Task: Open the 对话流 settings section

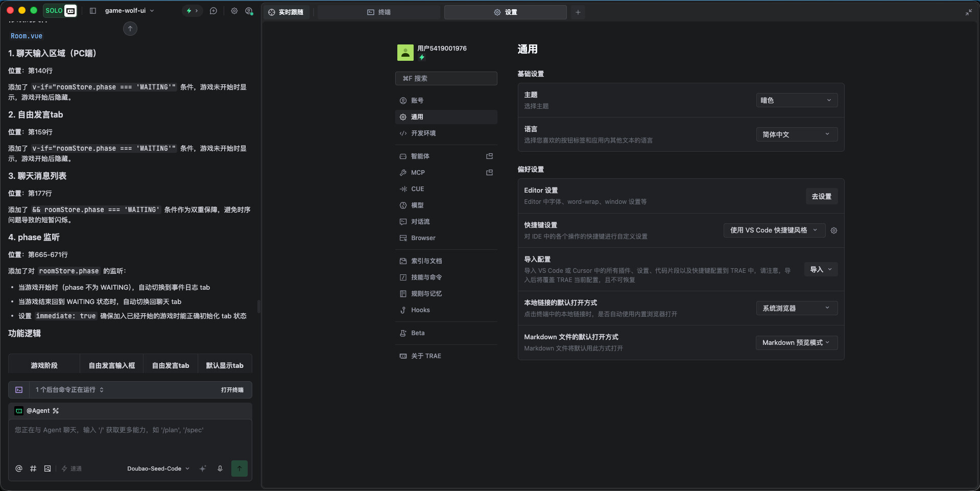Action: coord(446,222)
